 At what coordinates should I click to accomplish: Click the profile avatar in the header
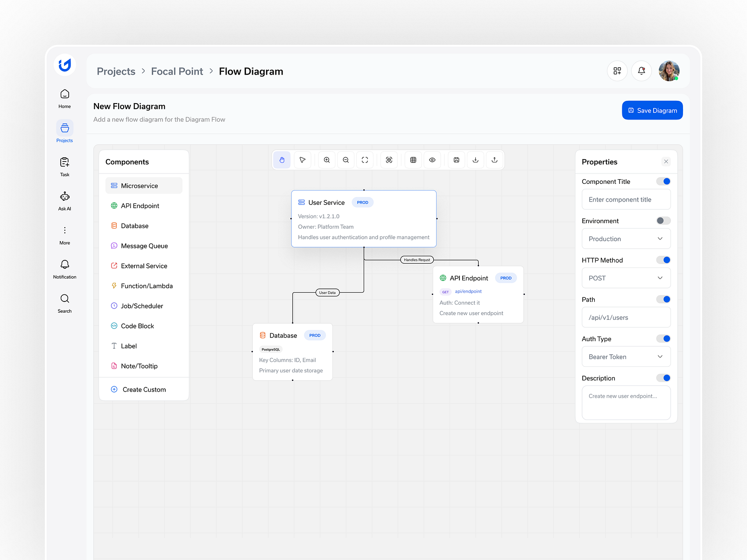(x=669, y=70)
